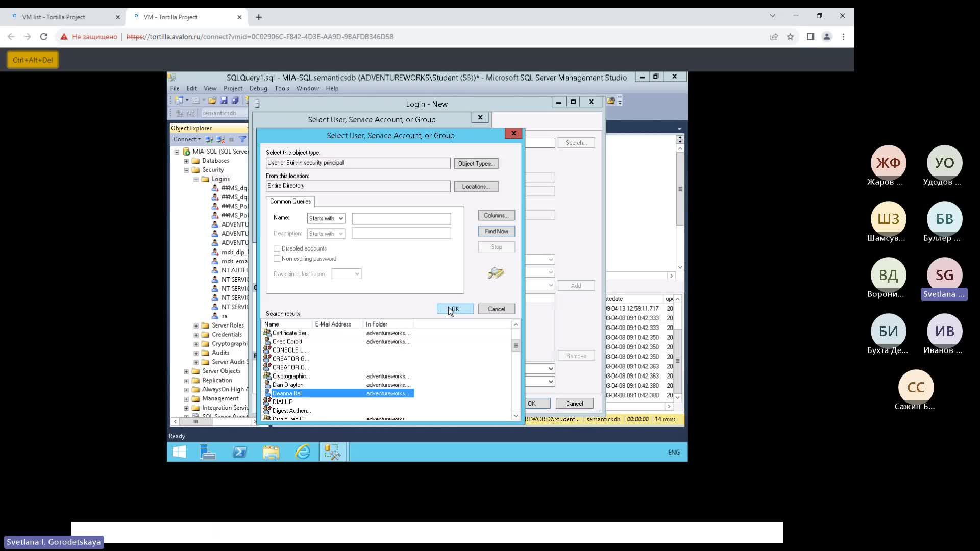The width and height of the screenshot is (980, 551).
Task: Enable the Non expiring password checkbox
Action: [x=277, y=259]
